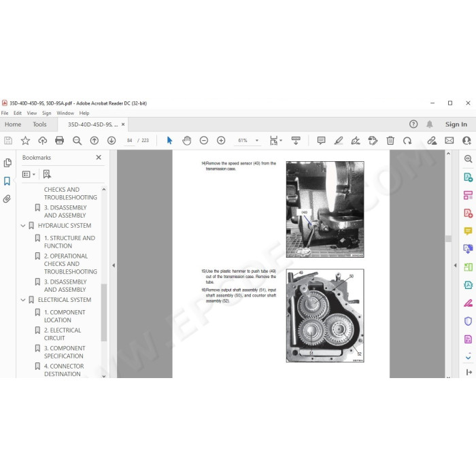Open 4. CONNECTOR DESTINATION bookmark
Image resolution: width=476 pixels, height=476 pixels.
64,370
